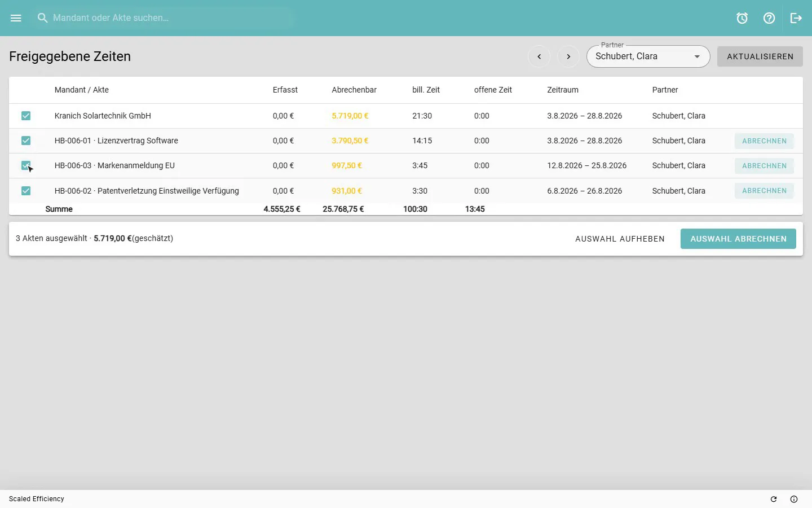The width and height of the screenshot is (812, 508).
Task: Open the info icon in footer
Action: 794,499
